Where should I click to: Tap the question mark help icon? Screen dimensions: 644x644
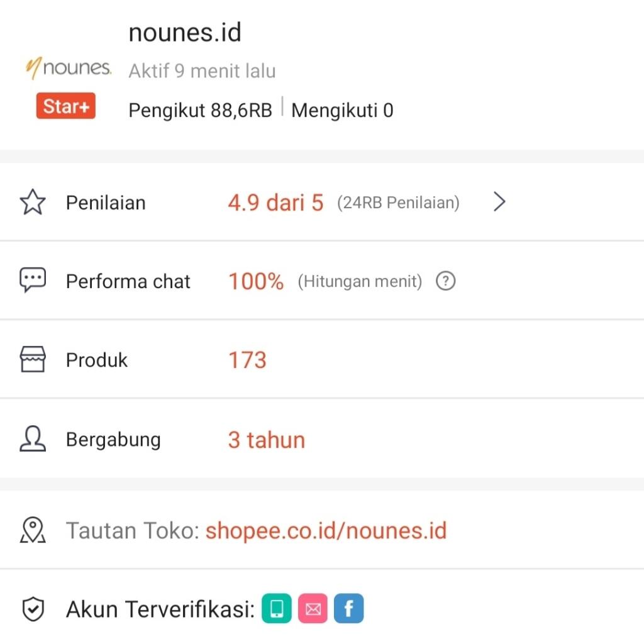445,281
